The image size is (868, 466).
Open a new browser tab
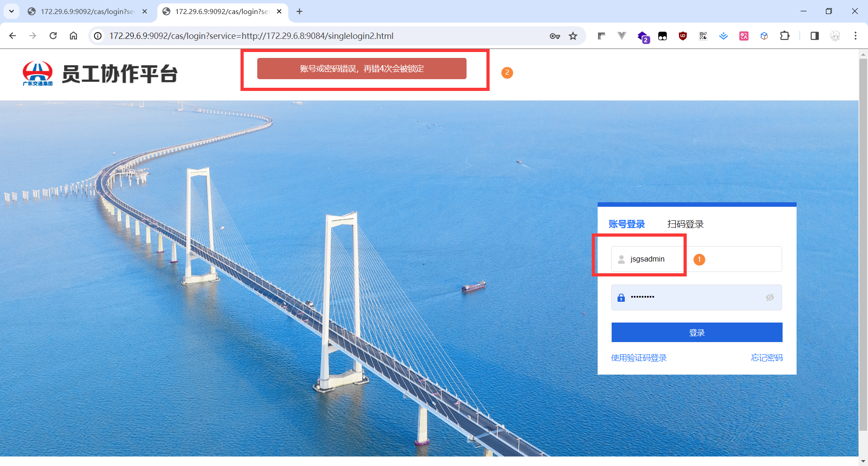coord(299,11)
